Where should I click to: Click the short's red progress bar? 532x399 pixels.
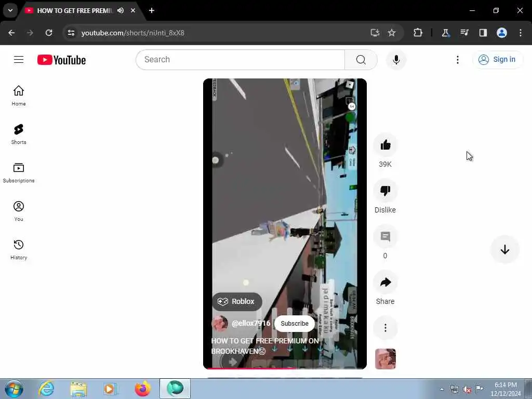coord(285,368)
